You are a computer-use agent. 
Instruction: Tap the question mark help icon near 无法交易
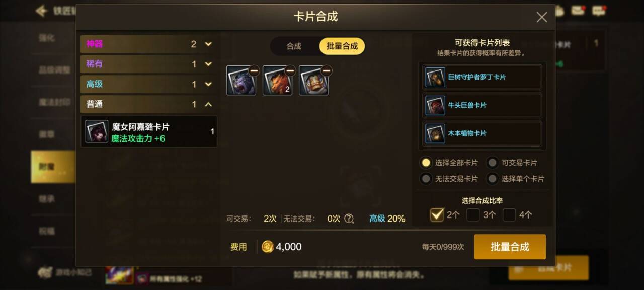pos(349,219)
